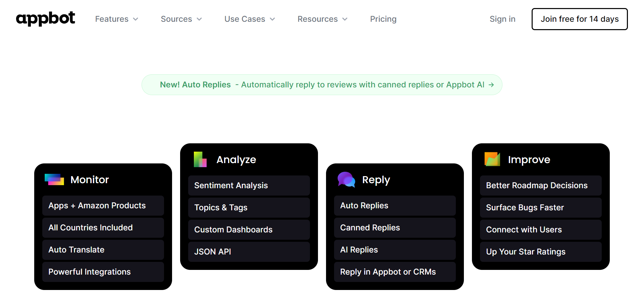Expand the Features chevron

click(136, 19)
